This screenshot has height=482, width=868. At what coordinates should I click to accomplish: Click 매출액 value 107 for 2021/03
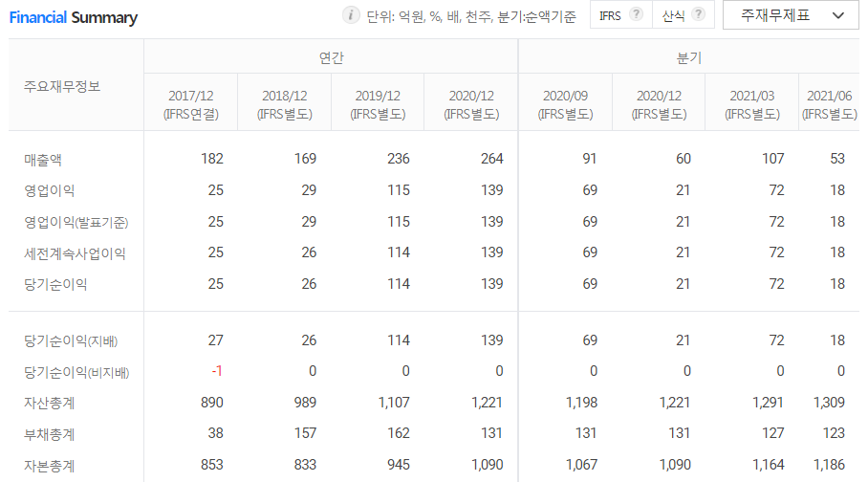772,159
